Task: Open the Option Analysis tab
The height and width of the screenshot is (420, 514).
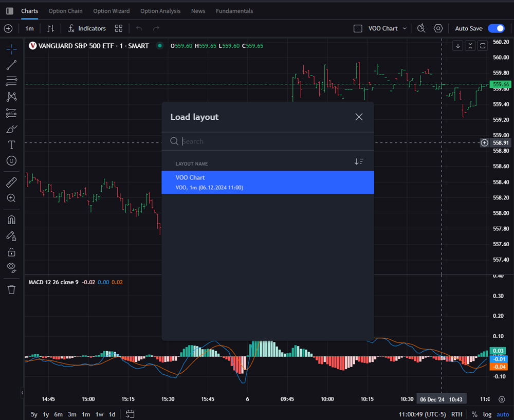Action: pos(160,11)
